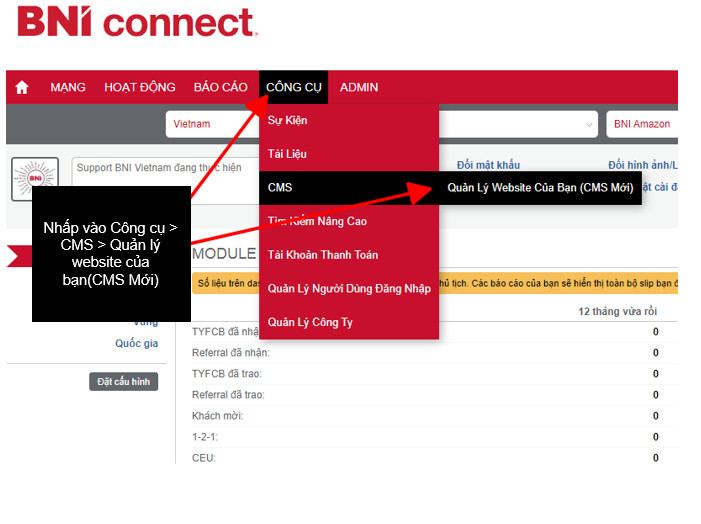
Task: Click the value 0 in 1-2-1 row
Action: tap(655, 437)
